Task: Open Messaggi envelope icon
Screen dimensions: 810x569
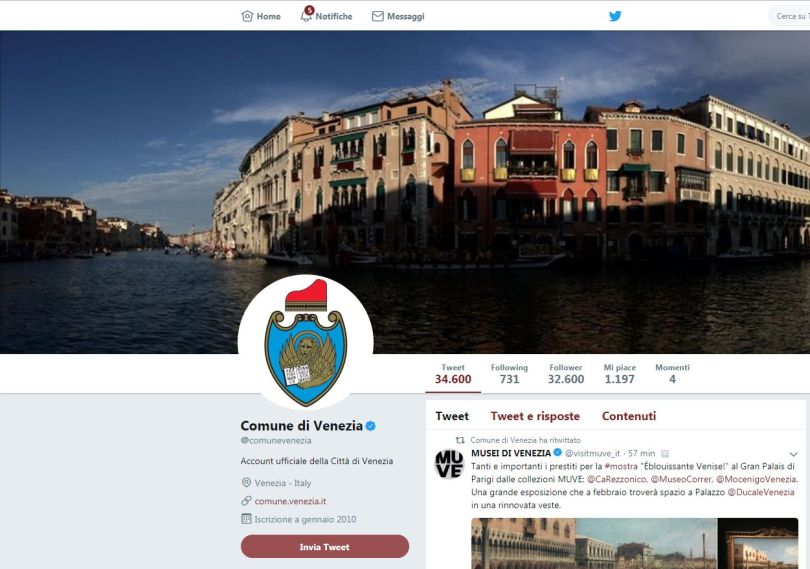Action: tap(378, 17)
